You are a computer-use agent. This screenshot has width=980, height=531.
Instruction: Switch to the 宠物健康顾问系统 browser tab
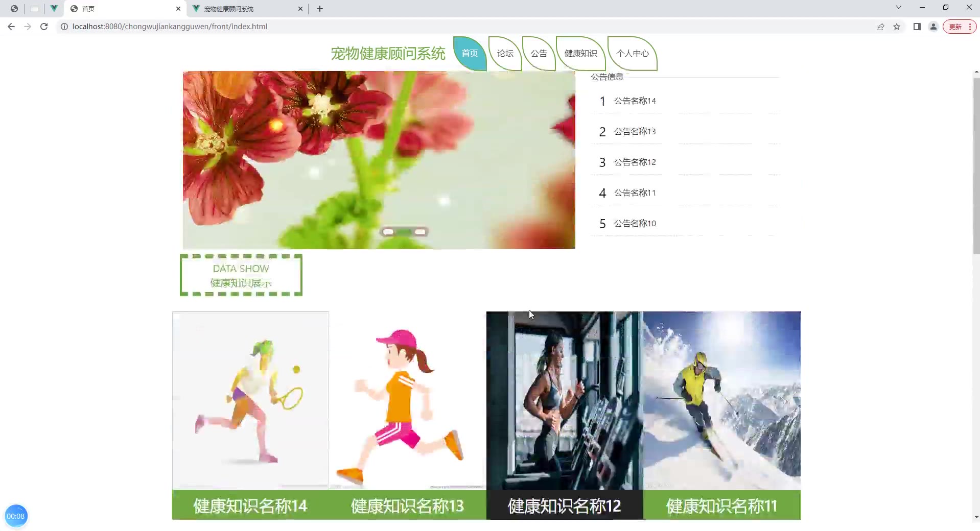point(248,9)
